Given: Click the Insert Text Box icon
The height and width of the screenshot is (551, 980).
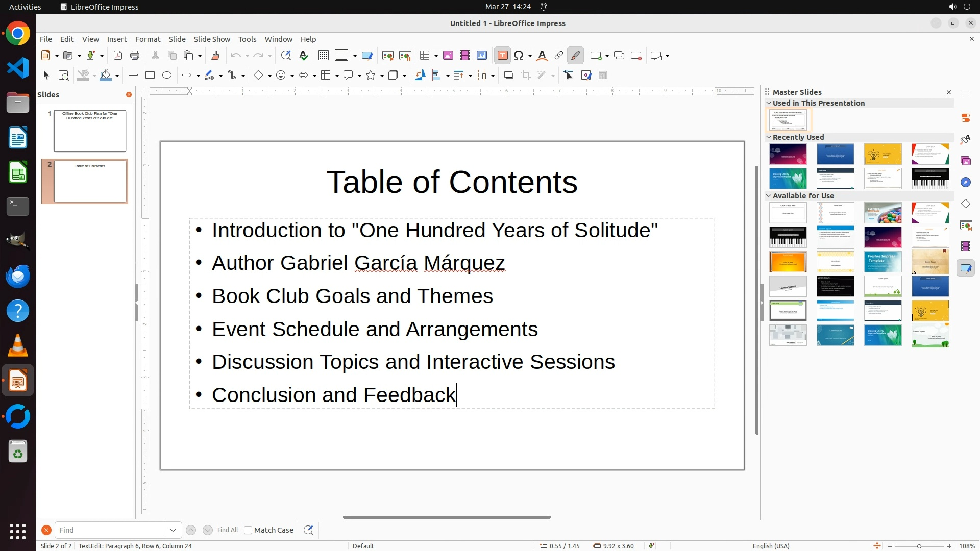Looking at the screenshot, I should pos(502,56).
